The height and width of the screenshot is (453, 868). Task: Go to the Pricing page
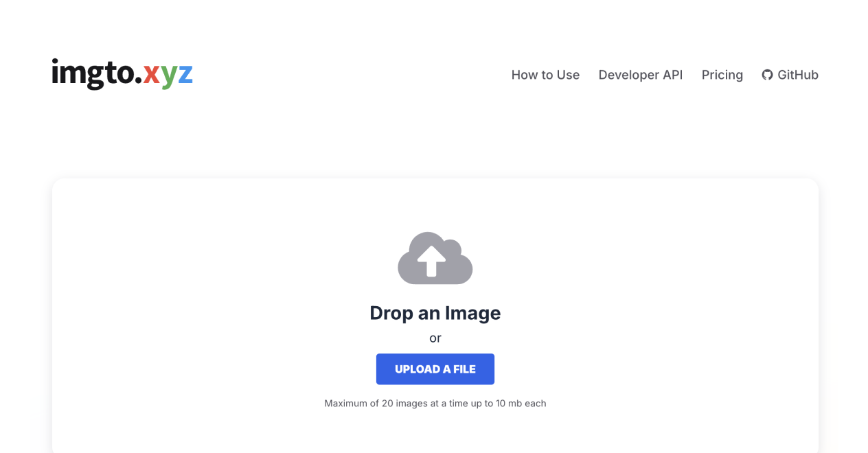722,75
